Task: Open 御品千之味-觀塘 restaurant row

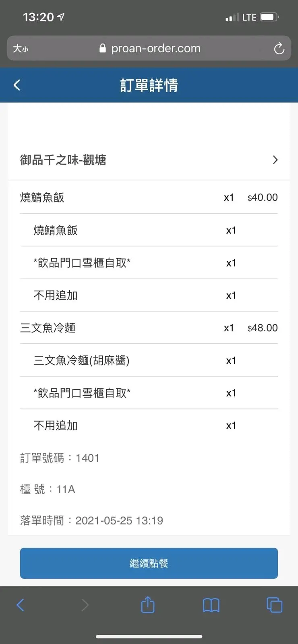Action: pyautogui.click(x=63, y=160)
